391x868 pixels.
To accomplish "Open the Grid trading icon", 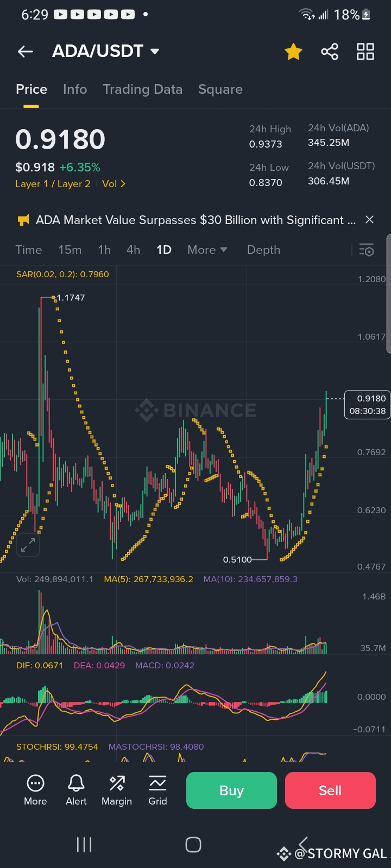I will click(x=157, y=790).
